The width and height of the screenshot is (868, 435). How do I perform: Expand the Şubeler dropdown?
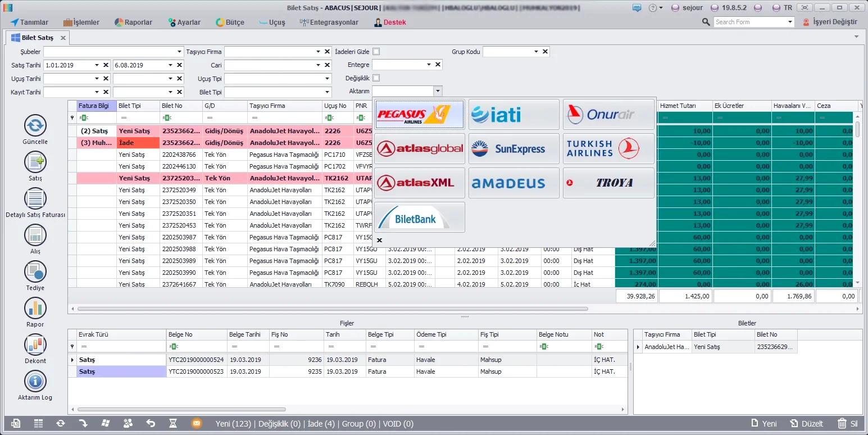(179, 51)
